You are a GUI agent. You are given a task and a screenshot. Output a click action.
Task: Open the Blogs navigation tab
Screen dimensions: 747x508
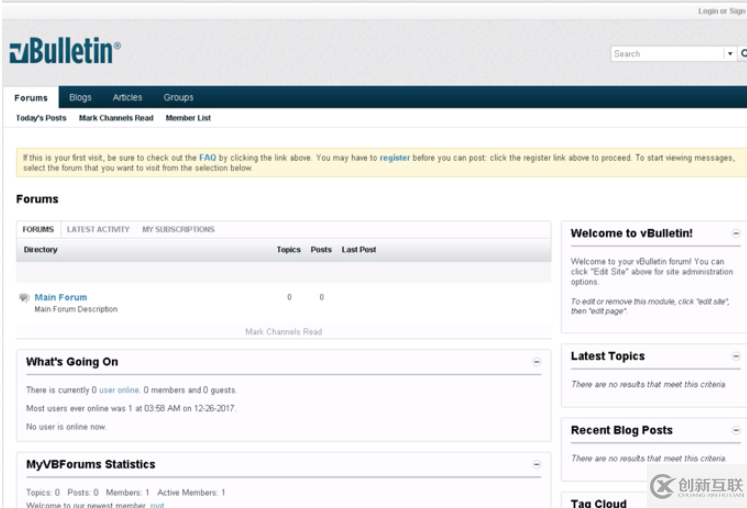[80, 98]
